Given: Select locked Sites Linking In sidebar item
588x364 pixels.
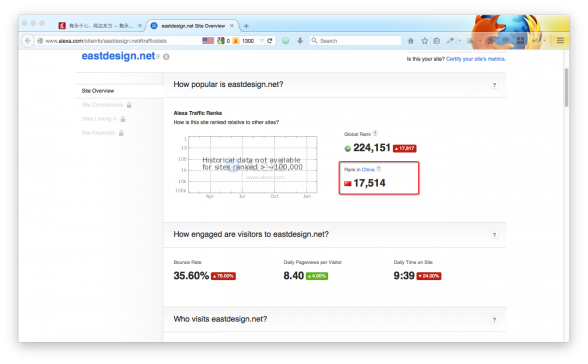Looking at the screenshot, I should coord(99,119).
